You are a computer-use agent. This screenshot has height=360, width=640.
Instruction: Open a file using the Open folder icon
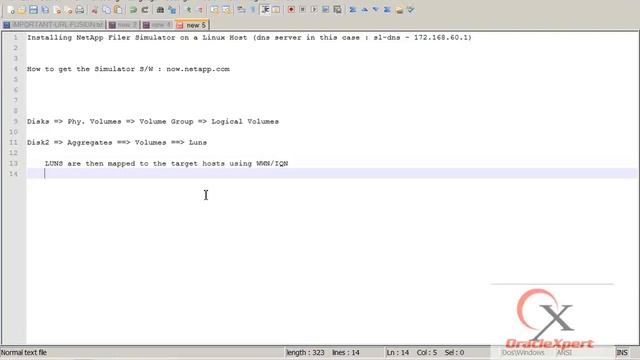pos(21,10)
